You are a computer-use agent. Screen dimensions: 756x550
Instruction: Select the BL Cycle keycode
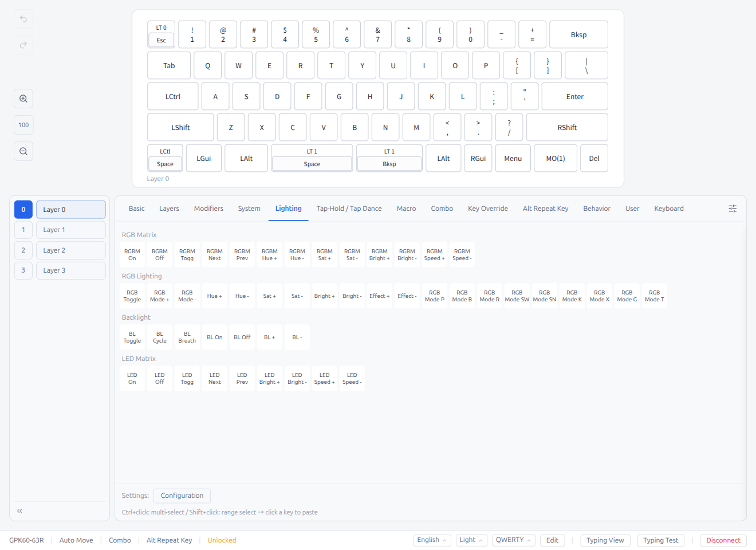click(x=160, y=337)
